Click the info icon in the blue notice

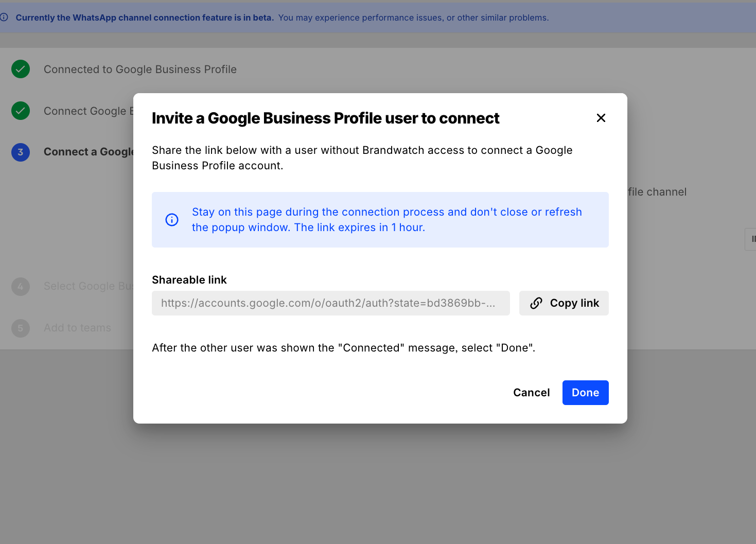click(x=172, y=220)
